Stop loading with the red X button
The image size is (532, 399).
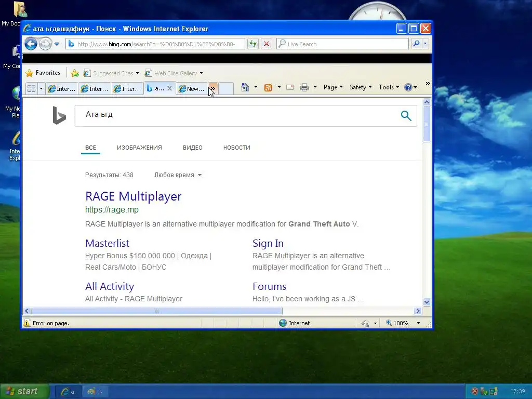coord(267,44)
